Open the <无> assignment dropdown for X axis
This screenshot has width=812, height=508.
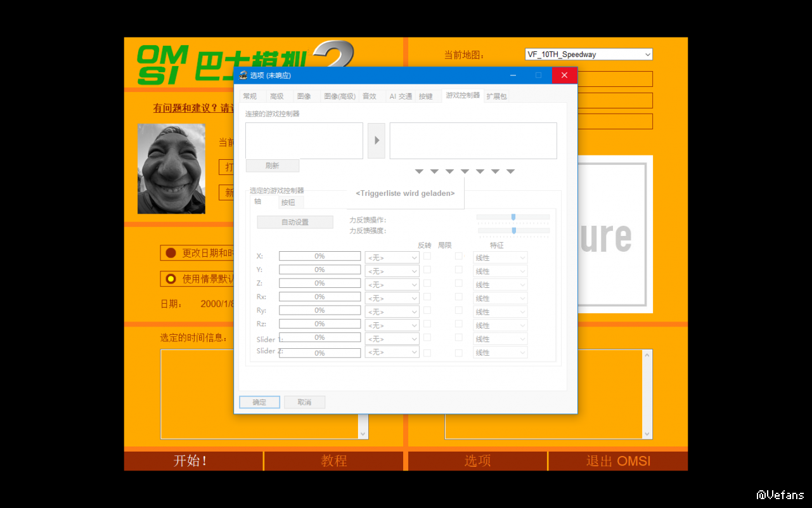(x=392, y=257)
